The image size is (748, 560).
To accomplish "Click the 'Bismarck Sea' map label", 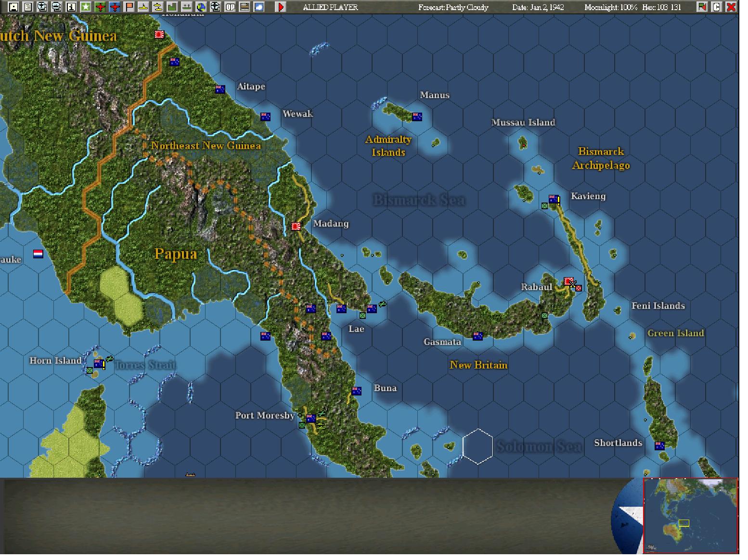I will pyautogui.click(x=419, y=200).
